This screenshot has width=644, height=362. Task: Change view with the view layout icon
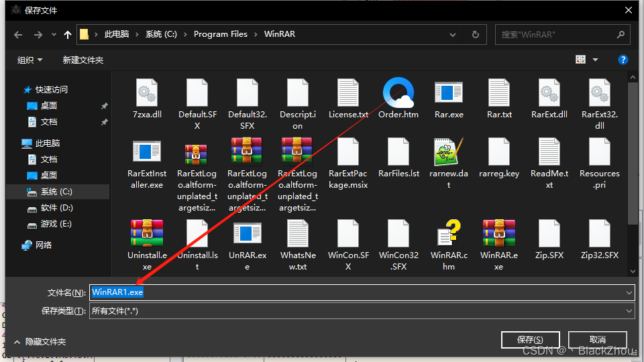580,60
